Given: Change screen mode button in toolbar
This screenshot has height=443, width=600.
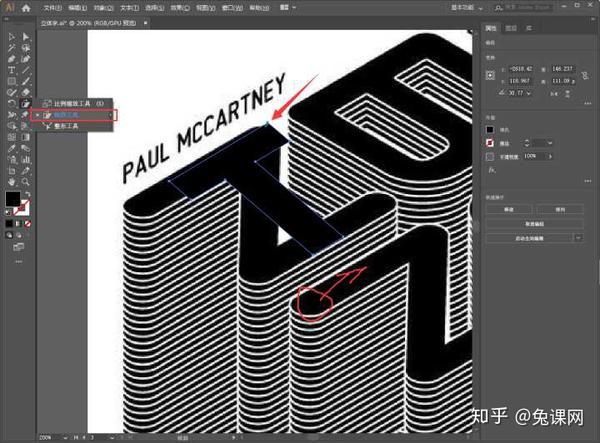Looking at the screenshot, I should pos(18,247).
